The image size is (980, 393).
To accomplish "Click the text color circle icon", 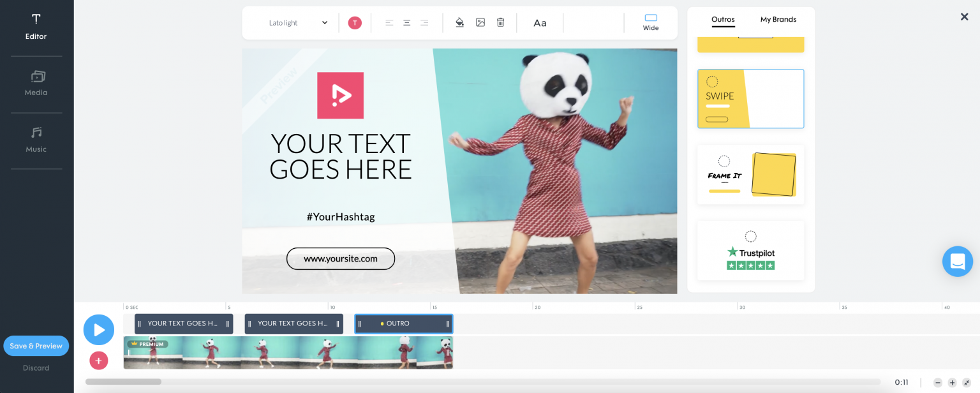I will (x=355, y=23).
